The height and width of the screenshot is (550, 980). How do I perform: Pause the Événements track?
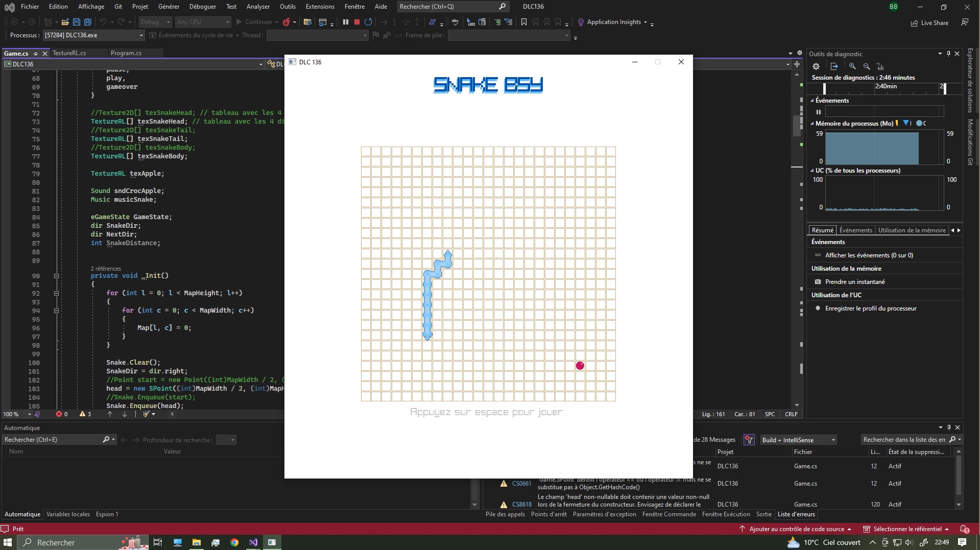[819, 112]
